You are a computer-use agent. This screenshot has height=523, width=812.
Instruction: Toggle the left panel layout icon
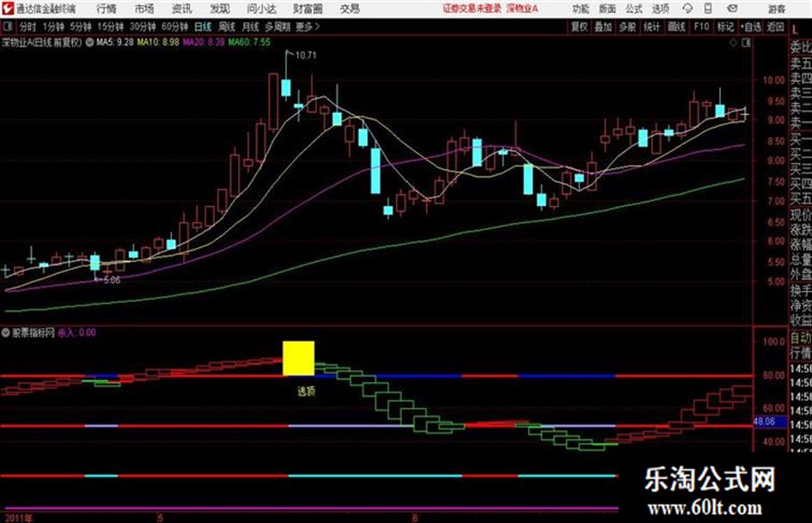[7, 26]
